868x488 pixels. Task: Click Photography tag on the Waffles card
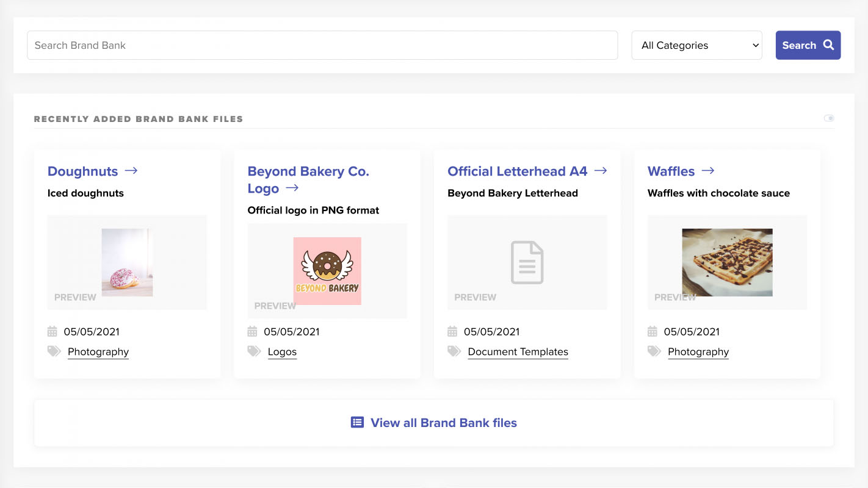pyautogui.click(x=698, y=352)
